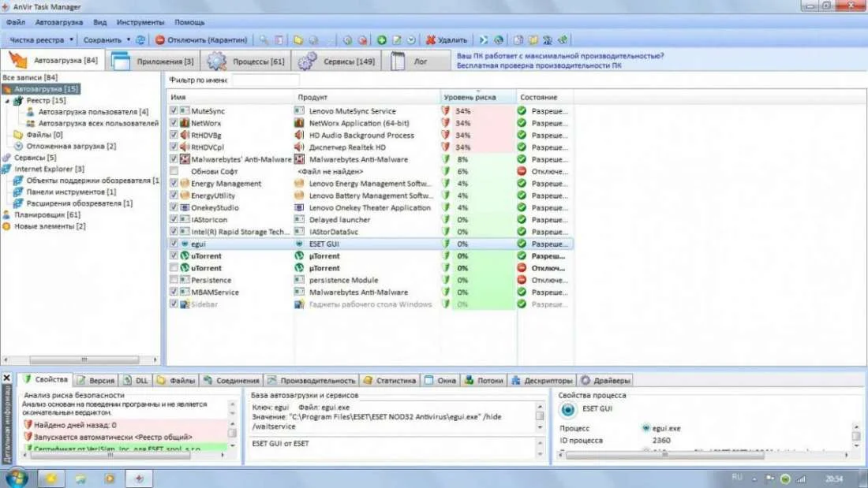Sort by the Уровень риска column header
Viewport: 868px width, 488px height.
pos(478,97)
